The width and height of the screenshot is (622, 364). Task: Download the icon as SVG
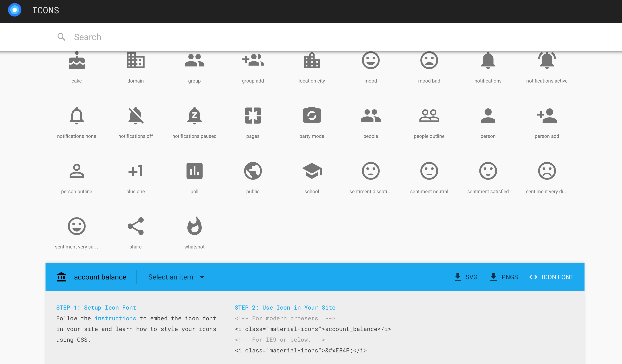coord(466,277)
